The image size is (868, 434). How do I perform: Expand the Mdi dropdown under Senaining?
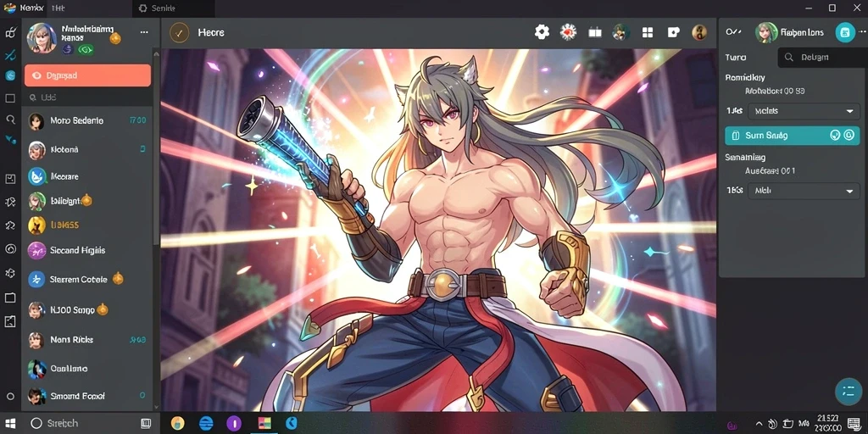tap(804, 191)
